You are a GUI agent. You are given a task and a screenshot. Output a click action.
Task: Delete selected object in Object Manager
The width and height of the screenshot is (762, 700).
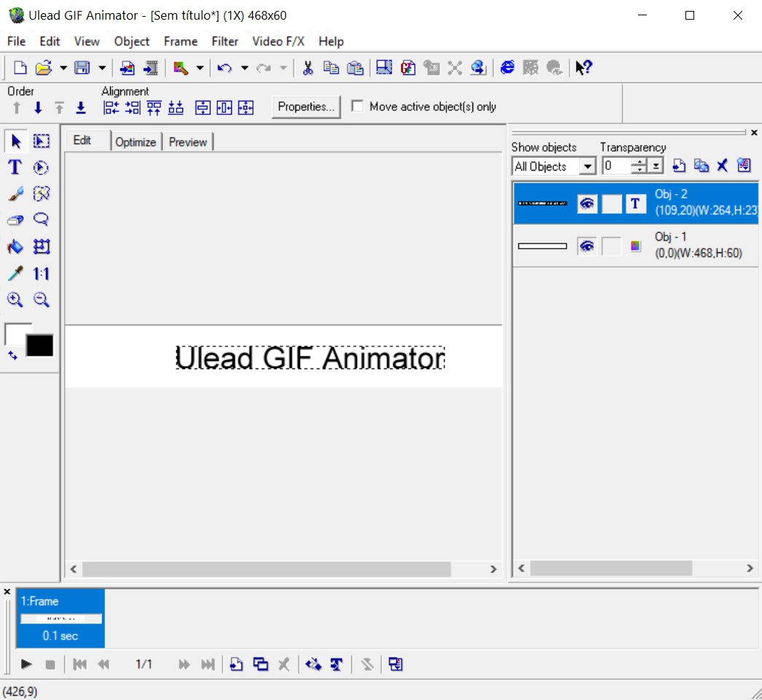coord(722,166)
